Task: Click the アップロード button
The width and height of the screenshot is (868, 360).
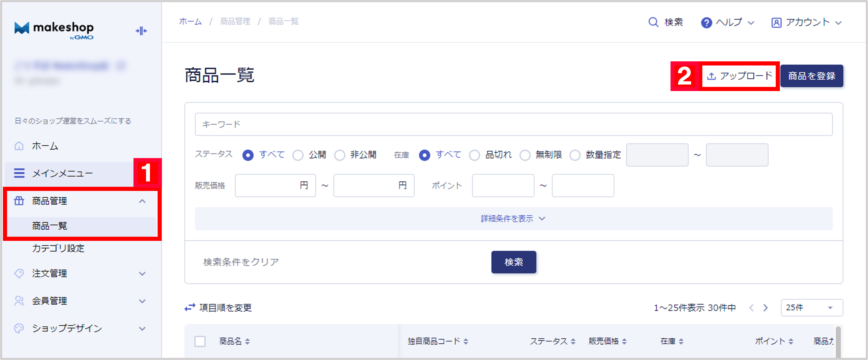Action: [x=739, y=76]
